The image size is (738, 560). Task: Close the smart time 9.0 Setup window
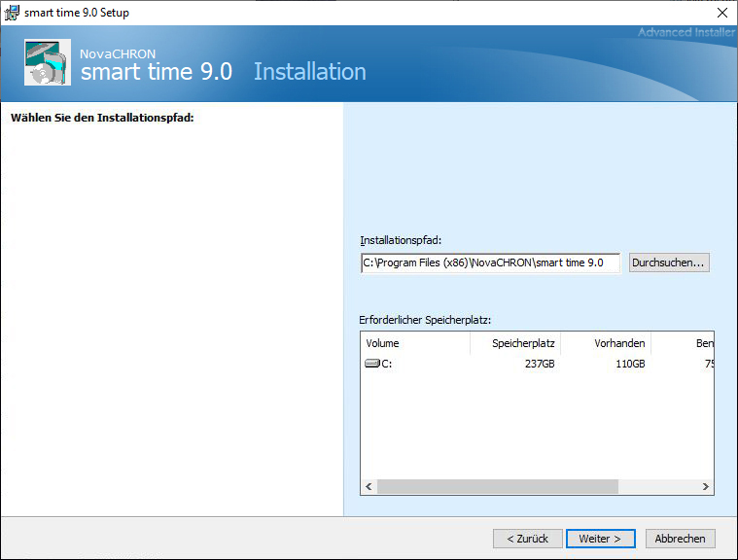(x=721, y=13)
